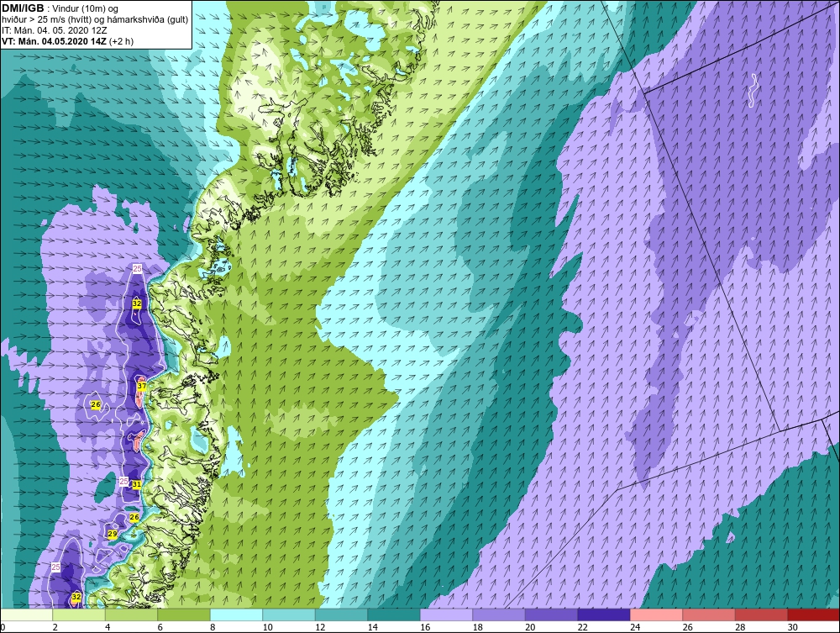Click the legend scale value 8

(213, 627)
